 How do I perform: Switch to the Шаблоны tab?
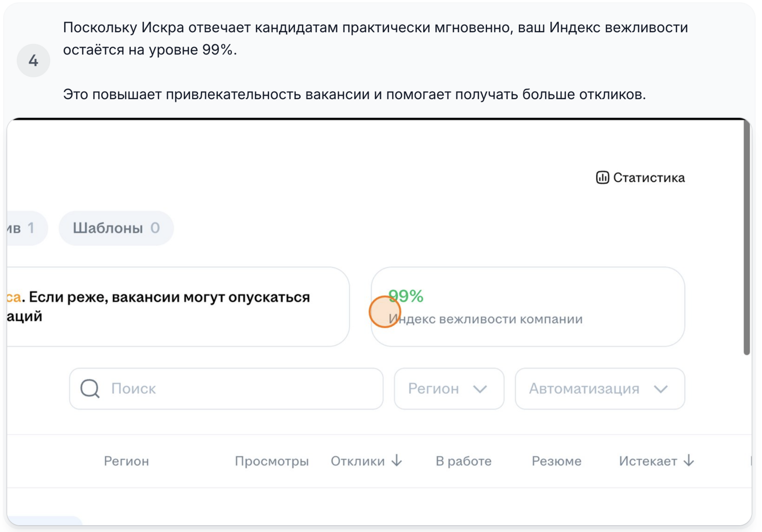116,228
